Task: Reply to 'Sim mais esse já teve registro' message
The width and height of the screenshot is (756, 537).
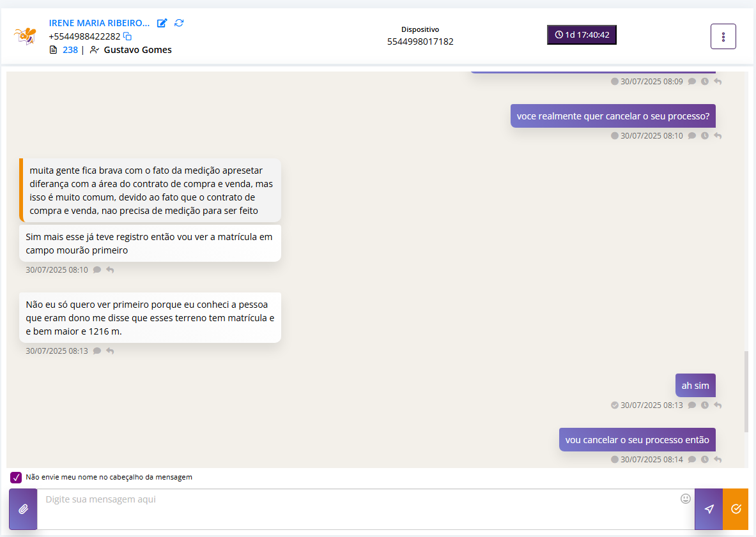Action: pos(110,269)
